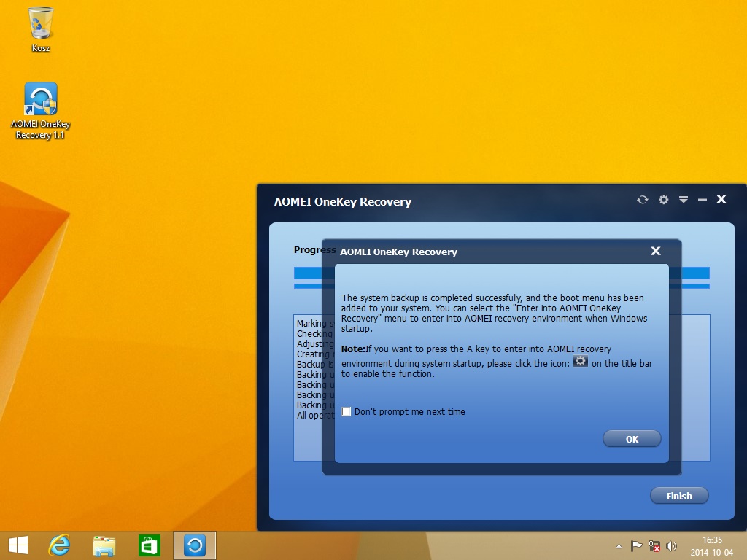Open the dropdown menu icon in title bar
The height and width of the screenshot is (560, 747).
point(683,200)
